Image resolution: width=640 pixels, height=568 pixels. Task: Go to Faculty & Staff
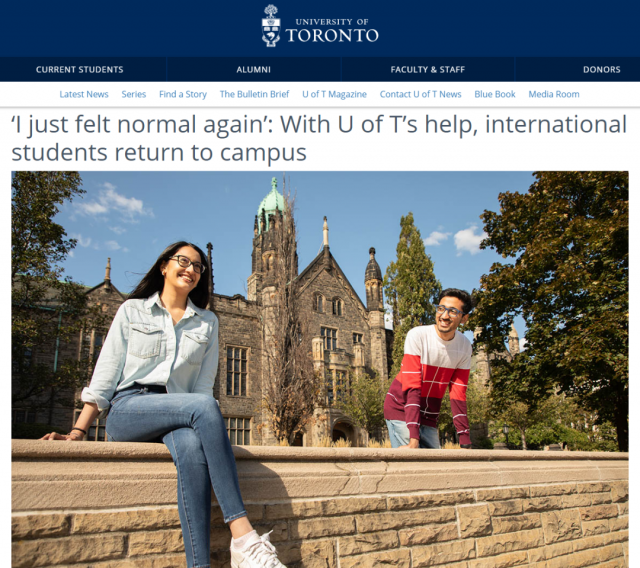pos(428,69)
